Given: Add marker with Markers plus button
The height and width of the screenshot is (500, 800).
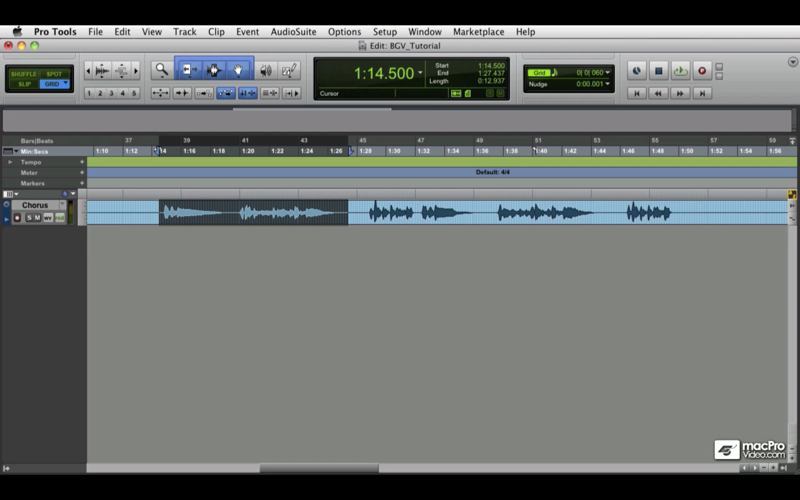Looking at the screenshot, I should [x=82, y=183].
